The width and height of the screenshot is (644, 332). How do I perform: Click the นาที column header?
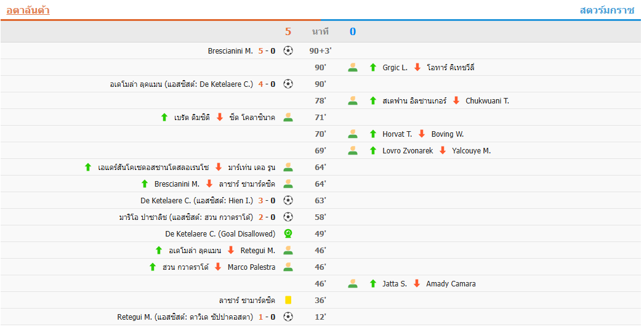[320, 31]
